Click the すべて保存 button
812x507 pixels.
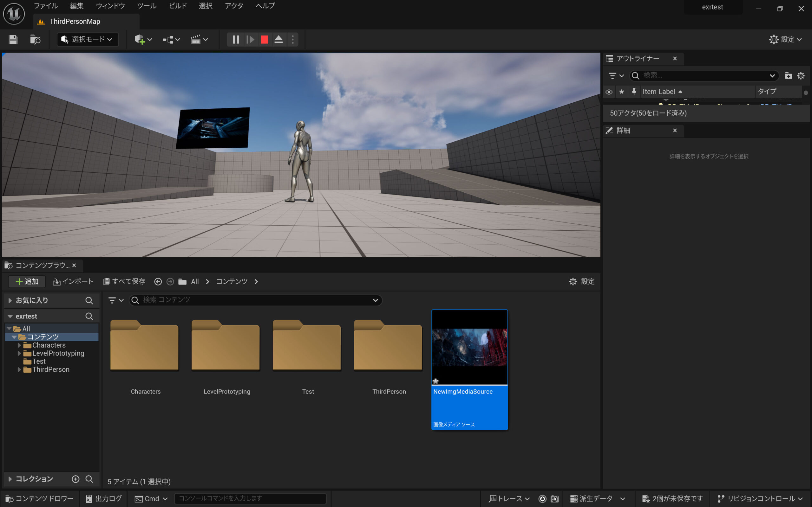click(x=124, y=282)
